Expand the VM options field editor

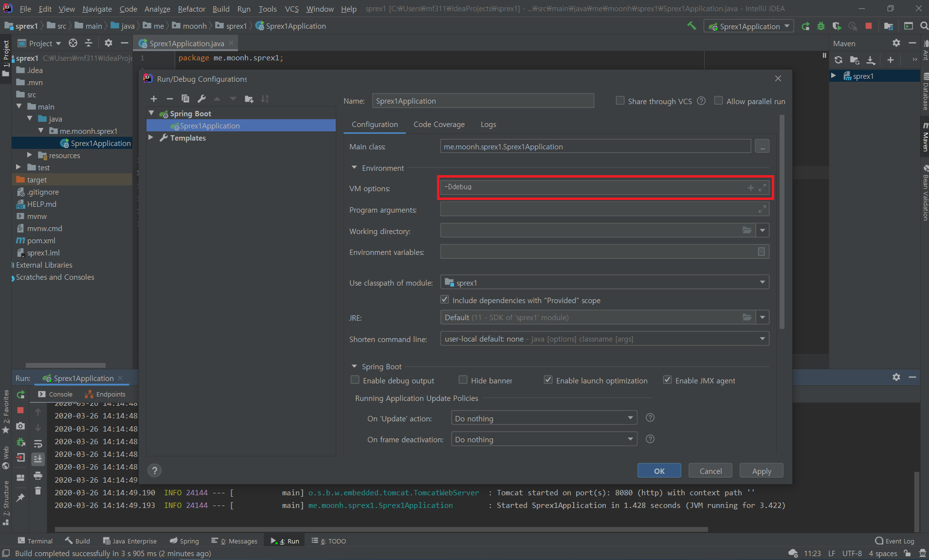coord(762,187)
